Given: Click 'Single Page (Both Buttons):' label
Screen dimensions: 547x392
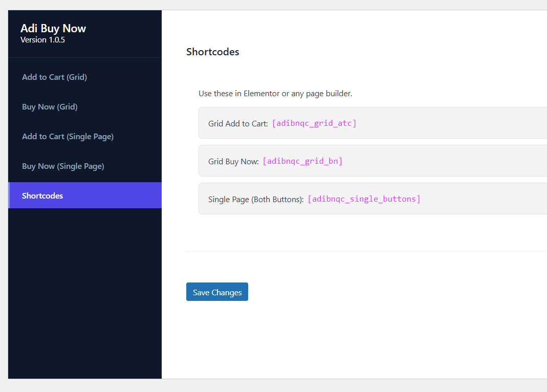Looking at the screenshot, I should point(256,200).
